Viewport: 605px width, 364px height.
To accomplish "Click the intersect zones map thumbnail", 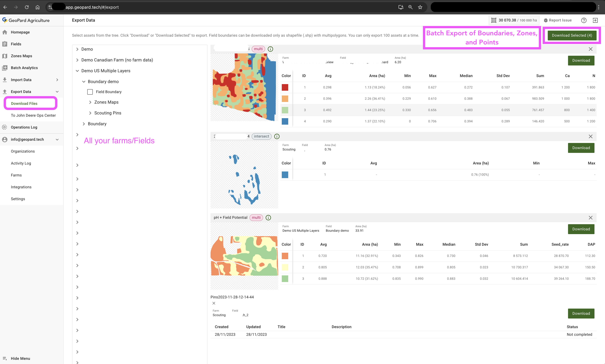I will click(244, 175).
